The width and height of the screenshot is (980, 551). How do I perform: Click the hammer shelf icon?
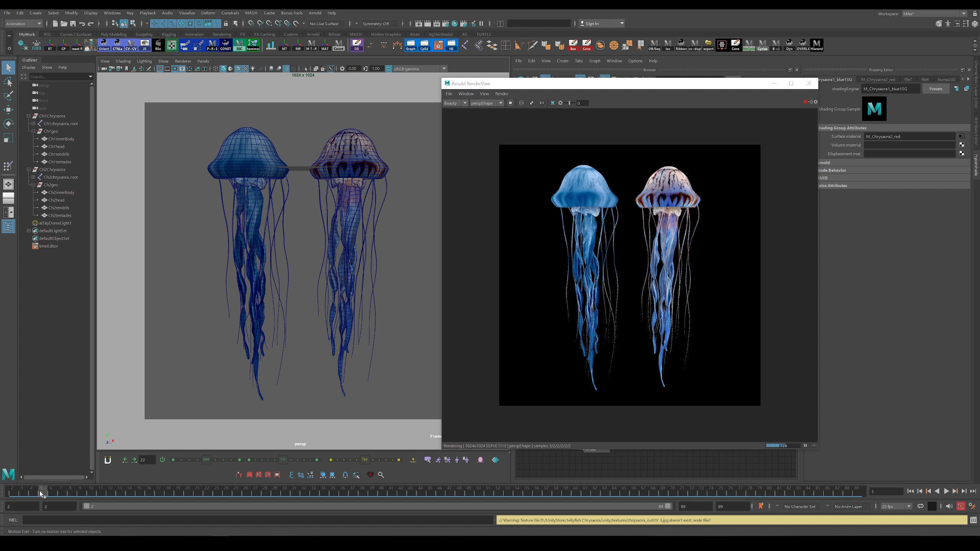pos(253,45)
